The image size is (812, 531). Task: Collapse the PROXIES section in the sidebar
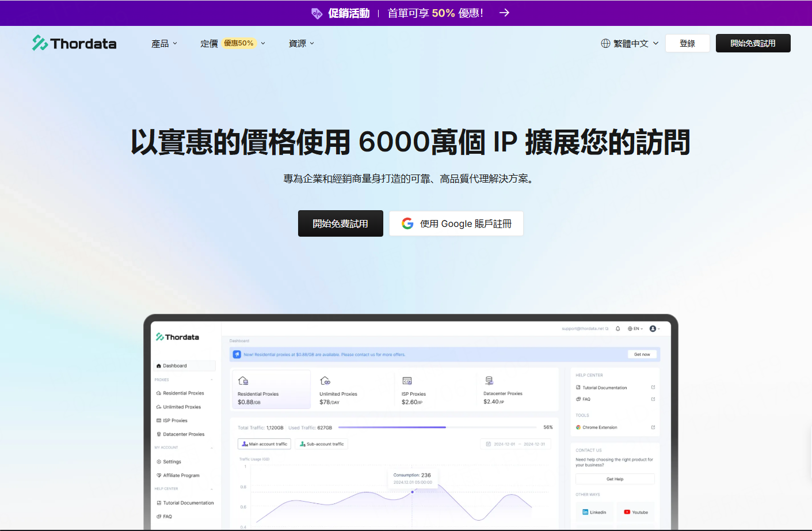pos(212,380)
